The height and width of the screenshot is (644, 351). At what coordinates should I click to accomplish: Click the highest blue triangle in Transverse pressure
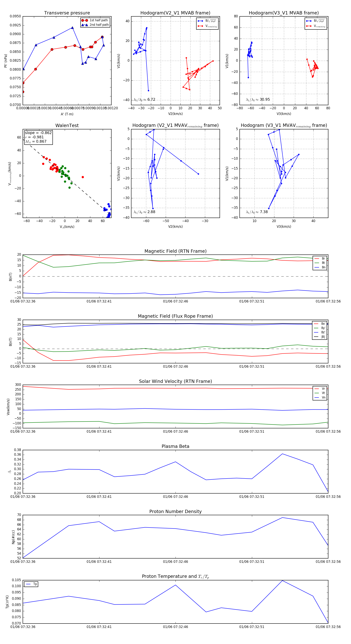click(x=73, y=28)
